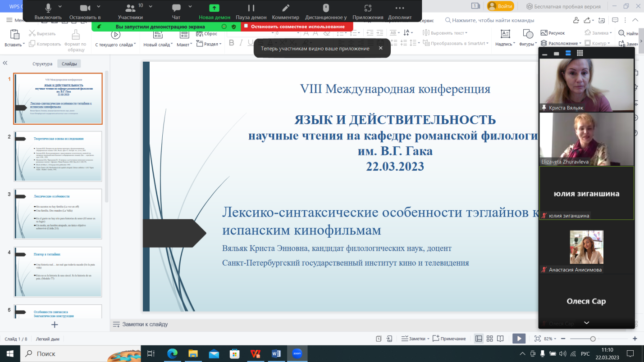Image resolution: width=644 pixels, height=362 pixels.
Task: Play slideshow from status bar button
Action: [x=519, y=339]
